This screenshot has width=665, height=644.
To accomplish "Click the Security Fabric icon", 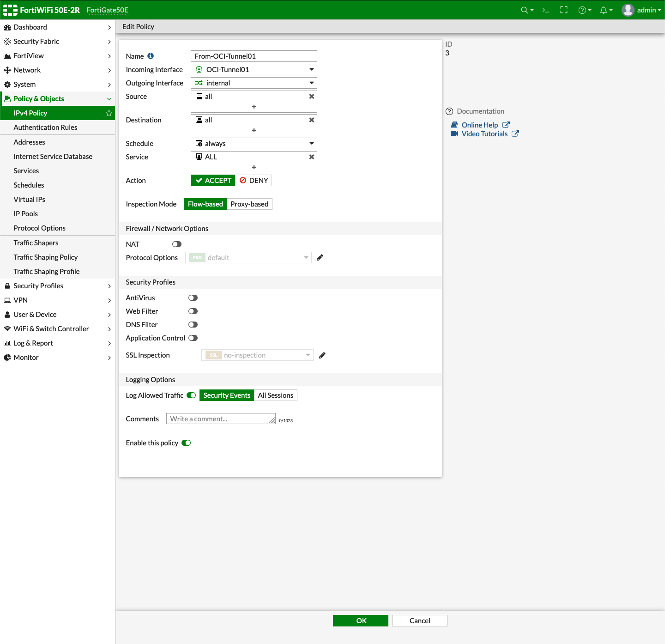I will click(7, 42).
